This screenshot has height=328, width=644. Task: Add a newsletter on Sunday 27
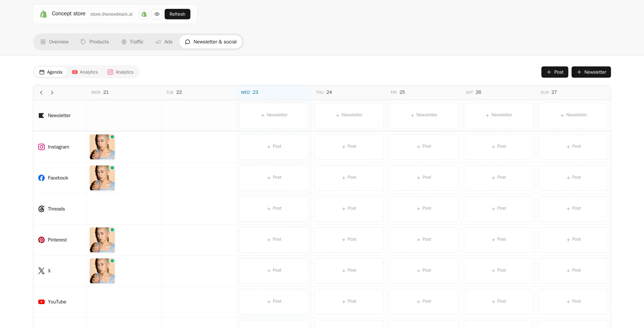(x=573, y=115)
